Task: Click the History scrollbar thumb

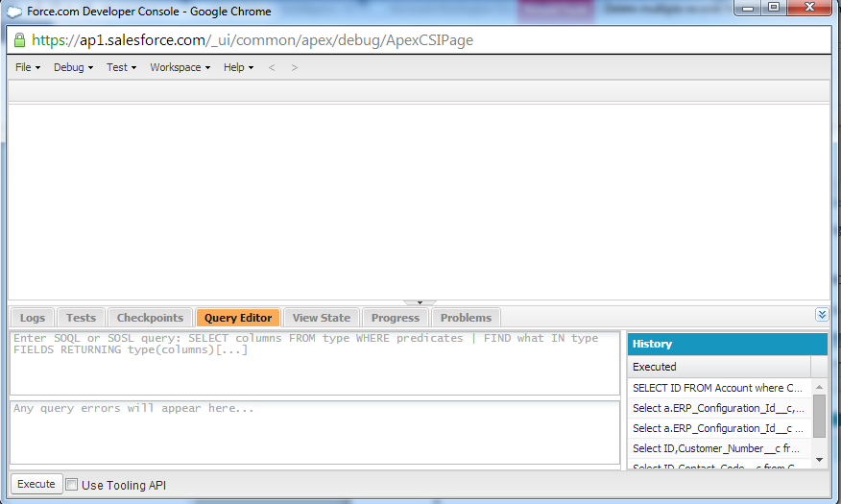Action: pyautogui.click(x=819, y=416)
